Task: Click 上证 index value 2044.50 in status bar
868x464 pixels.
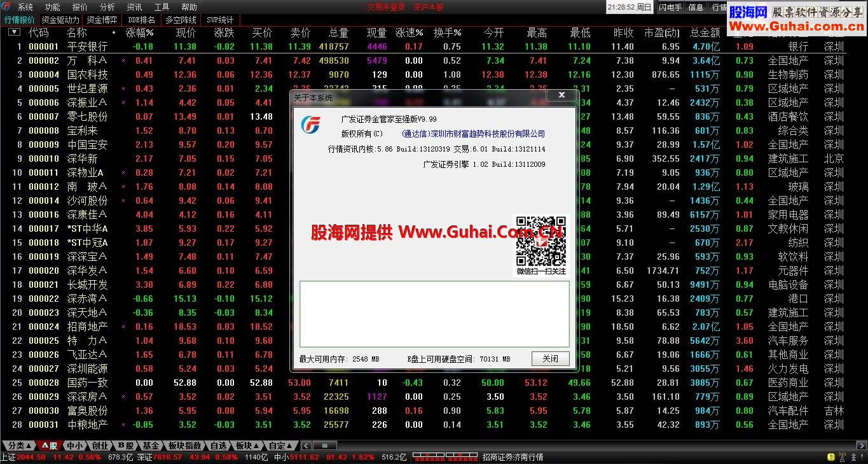Action: (31, 457)
